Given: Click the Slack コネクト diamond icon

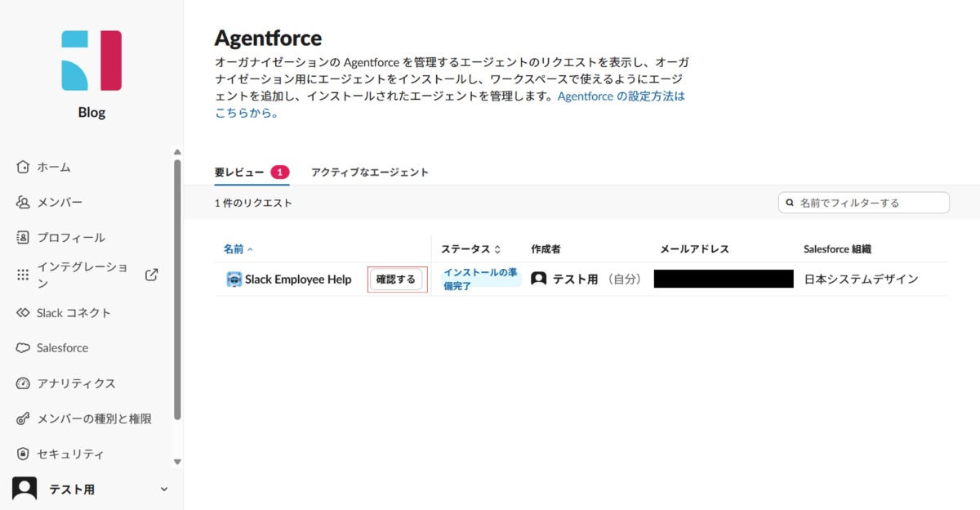Looking at the screenshot, I should coord(23,313).
